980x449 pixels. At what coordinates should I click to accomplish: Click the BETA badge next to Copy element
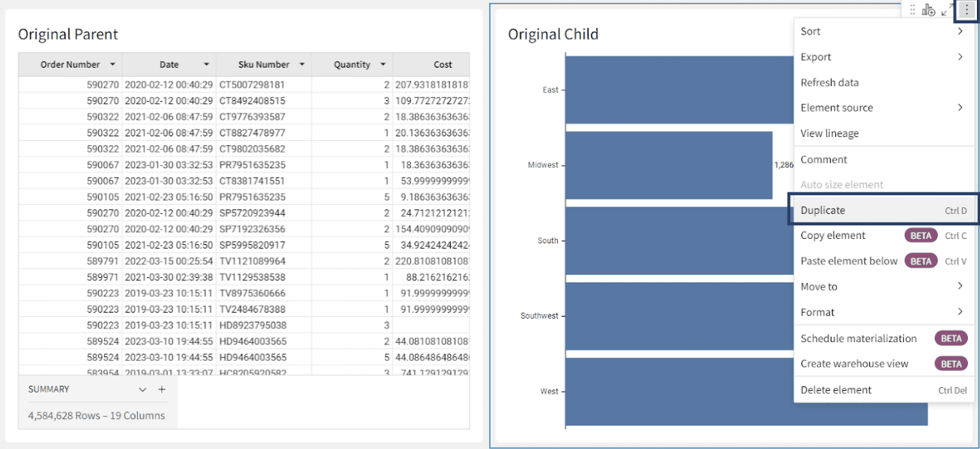point(920,235)
